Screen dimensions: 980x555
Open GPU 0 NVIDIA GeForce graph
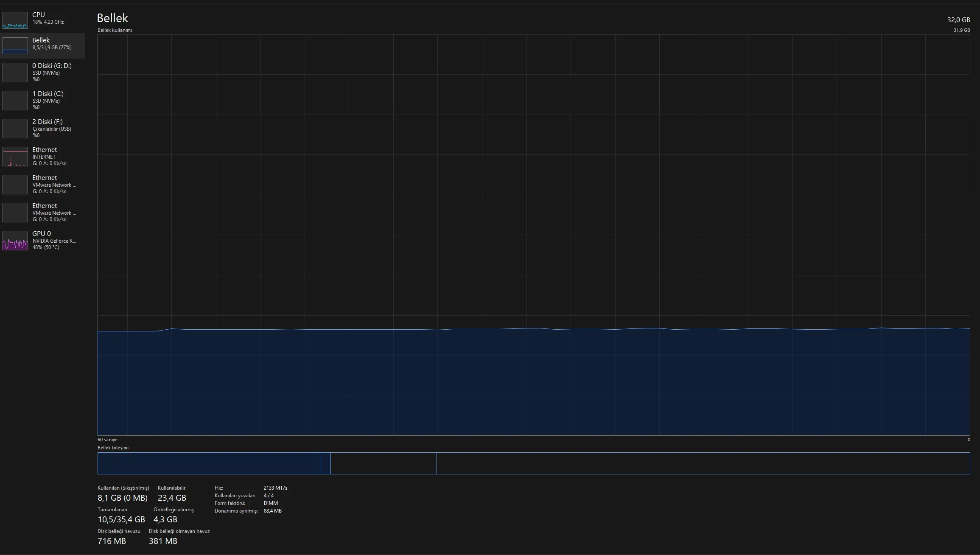tap(15, 241)
